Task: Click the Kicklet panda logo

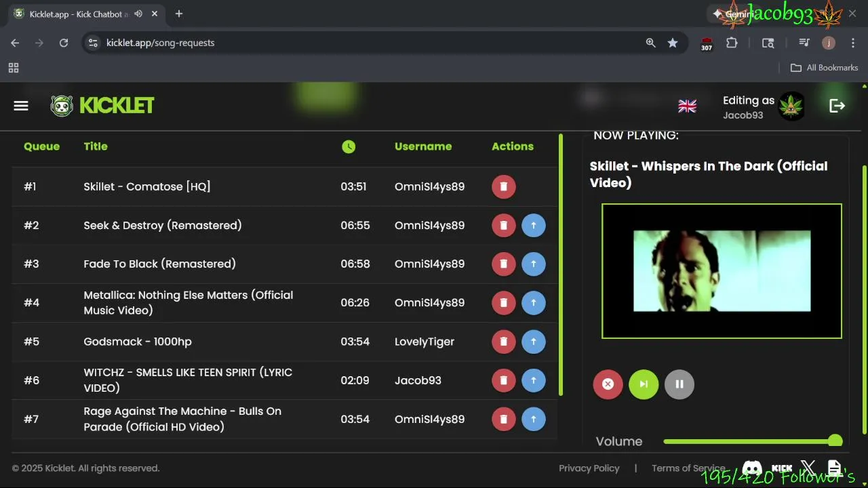Action: tap(62, 106)
